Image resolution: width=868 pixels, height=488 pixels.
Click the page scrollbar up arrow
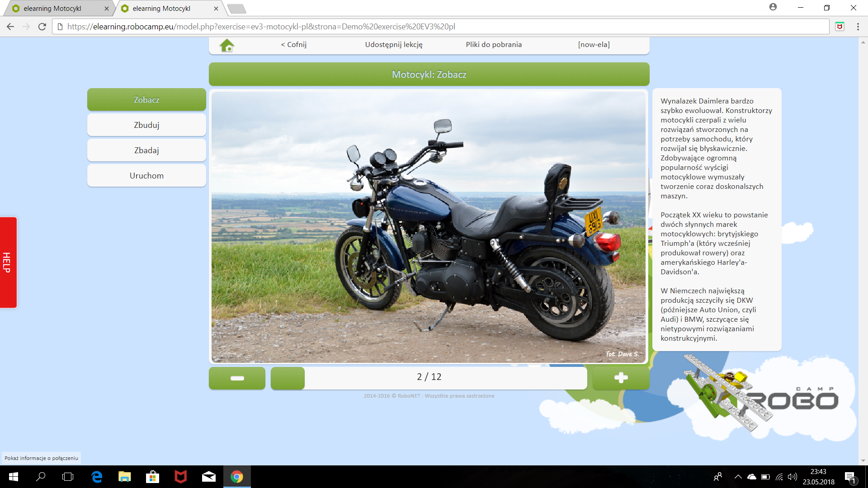pos(863,41)
